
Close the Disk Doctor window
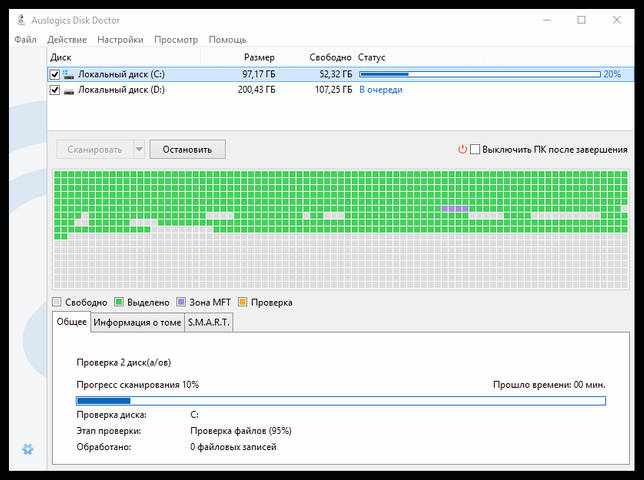tap(616, 20)
